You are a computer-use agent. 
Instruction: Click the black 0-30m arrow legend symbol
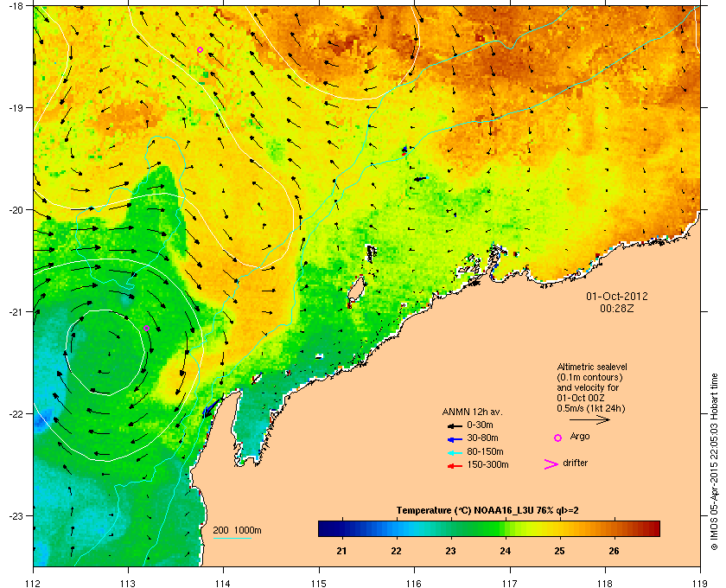[455, 425]
